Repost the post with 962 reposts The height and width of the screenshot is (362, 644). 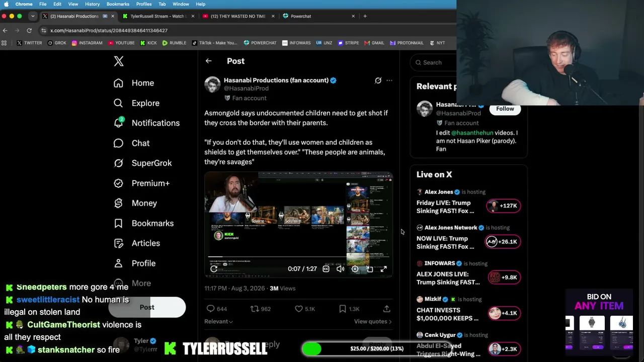pos(255,309)
